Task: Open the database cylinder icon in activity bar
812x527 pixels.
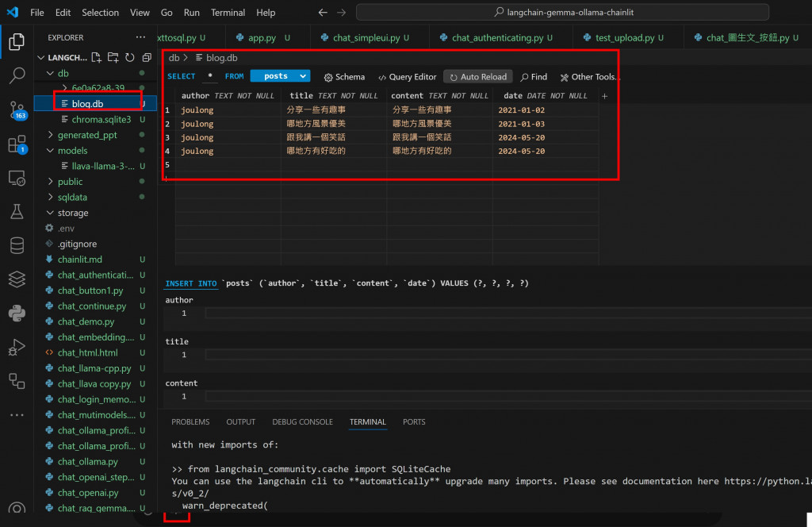Action: pos(17,245)
